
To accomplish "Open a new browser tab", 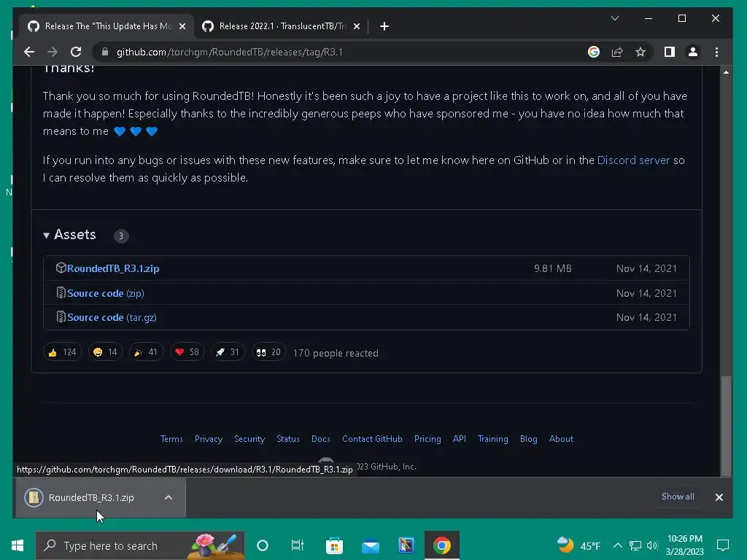I will coord(384,26).
